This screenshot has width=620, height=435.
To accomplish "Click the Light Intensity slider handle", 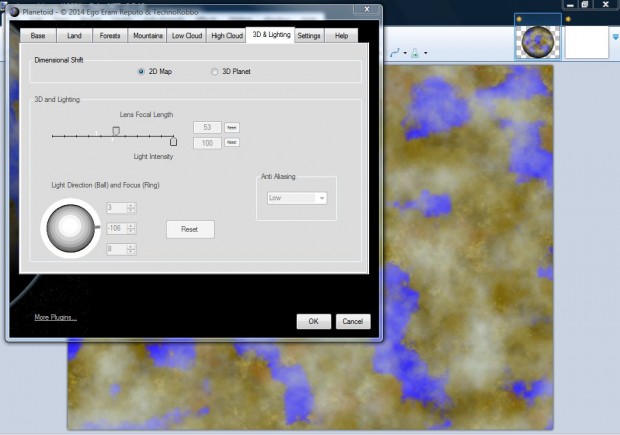I will (173, 142).
